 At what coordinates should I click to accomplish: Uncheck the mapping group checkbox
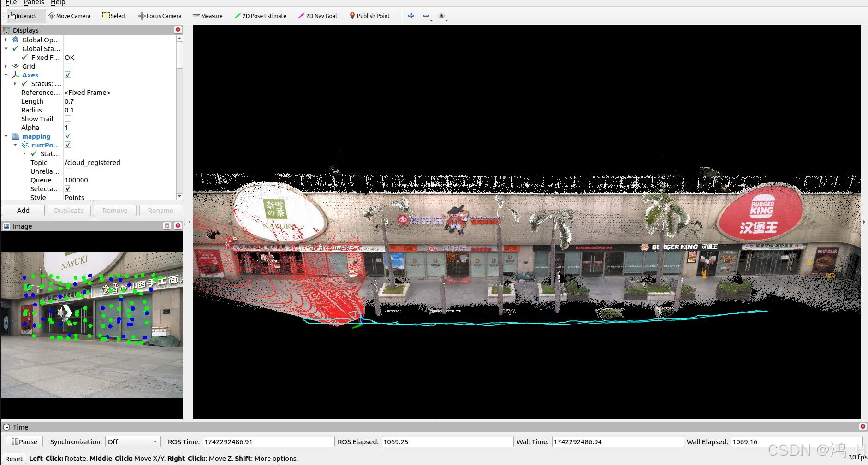tap(68, 136)
